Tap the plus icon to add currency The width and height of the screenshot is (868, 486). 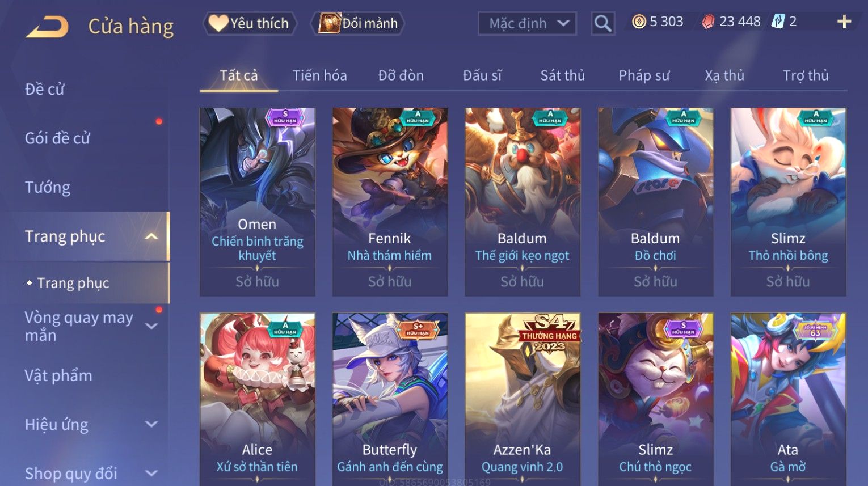pos(844,22)
